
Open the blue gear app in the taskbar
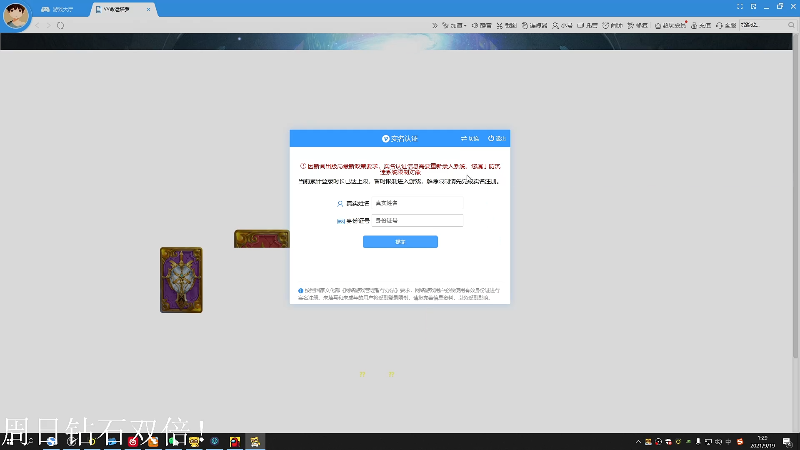pyautogui.click(x=215, y=441)
